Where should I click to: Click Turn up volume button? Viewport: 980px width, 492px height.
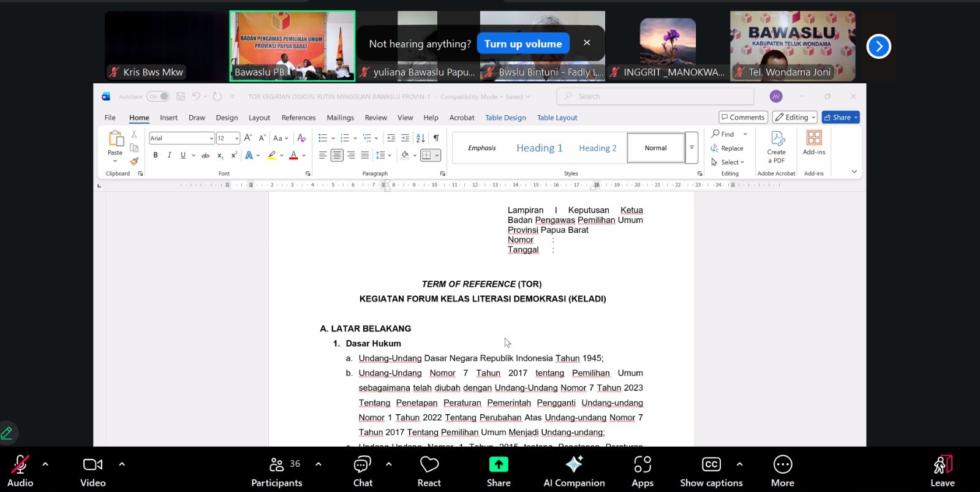coord(523,44)
